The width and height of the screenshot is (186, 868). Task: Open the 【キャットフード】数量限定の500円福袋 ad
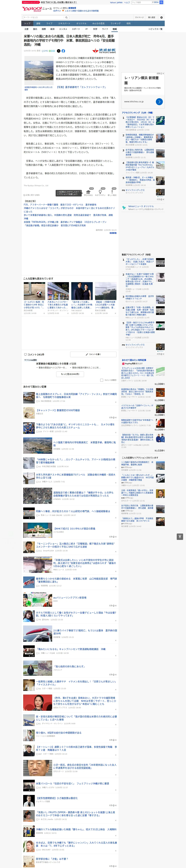coord(58,410)
